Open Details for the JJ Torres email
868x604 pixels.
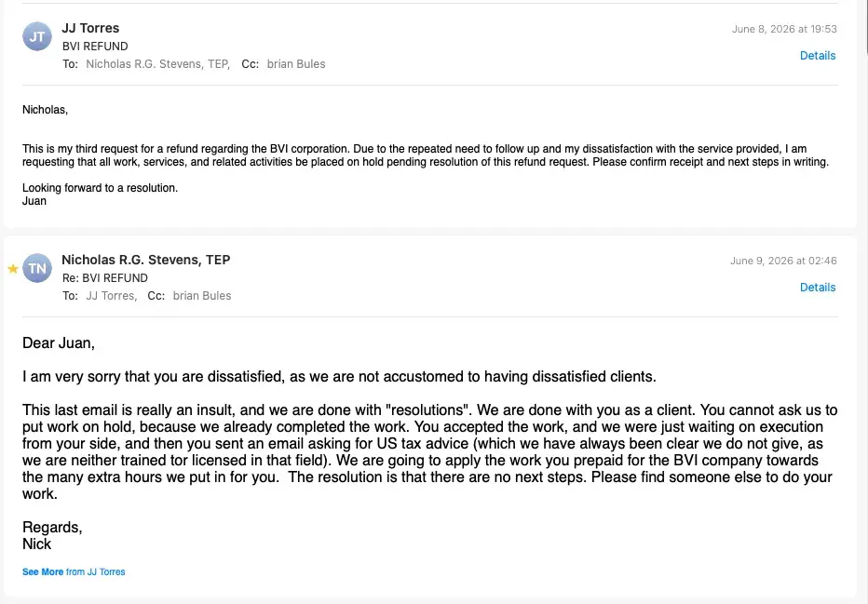pos(818,55)
